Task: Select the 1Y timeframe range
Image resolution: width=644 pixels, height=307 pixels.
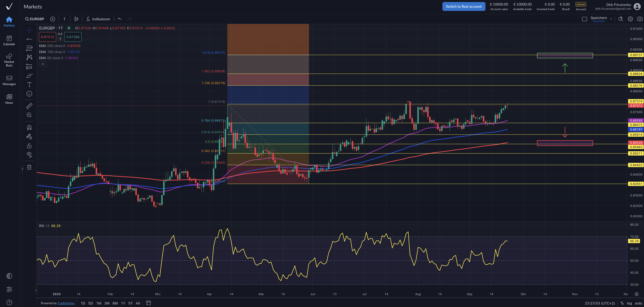Action: [x=123, y=303]
